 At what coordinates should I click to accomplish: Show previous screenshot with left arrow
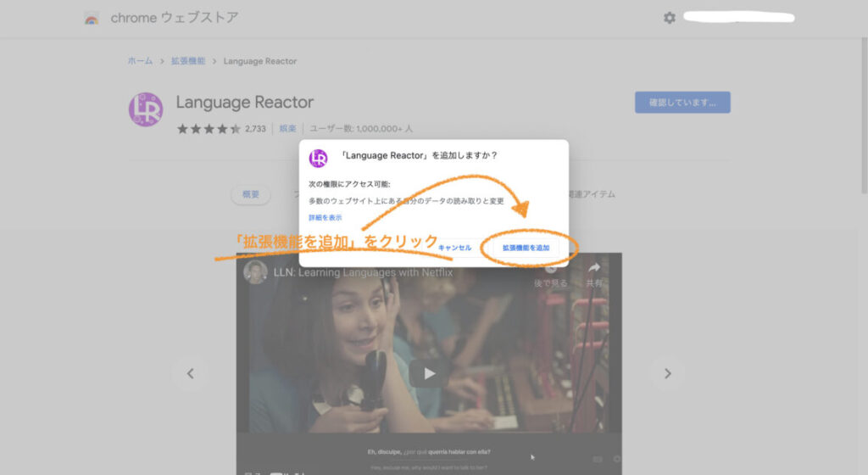pos(191,373)
